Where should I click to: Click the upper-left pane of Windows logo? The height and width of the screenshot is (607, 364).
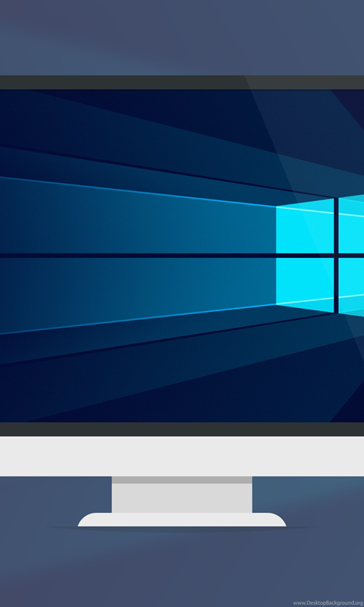click(x=305, y=226)
